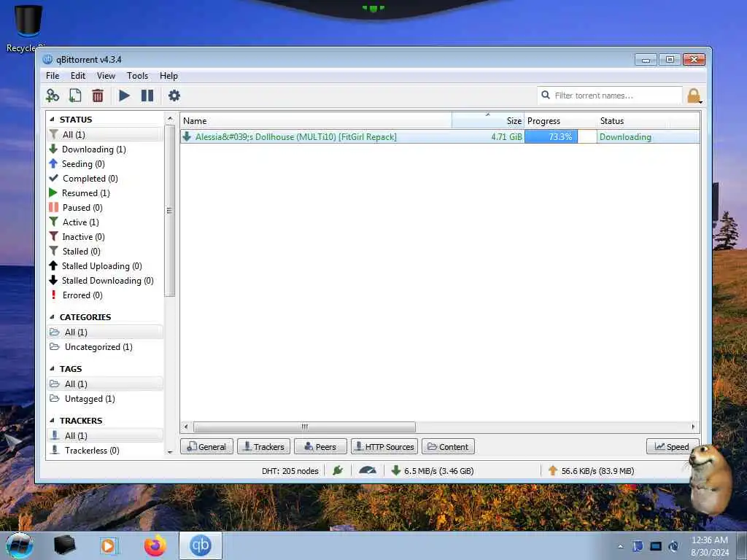Select the Paused (0) status filter
This screenshot has height=560, width=747.
(x=82, y=208)
